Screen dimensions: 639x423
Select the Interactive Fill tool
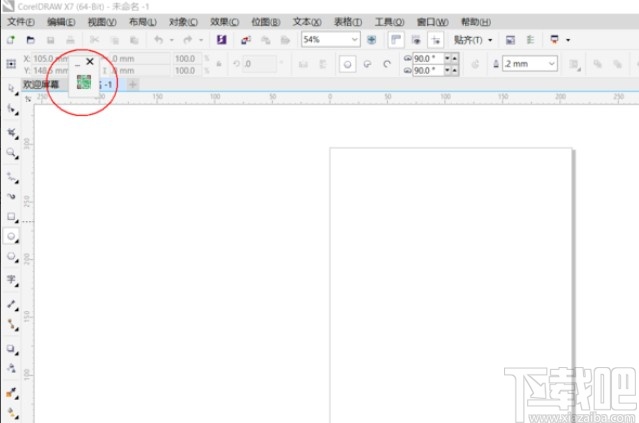(x=11, y=413)
